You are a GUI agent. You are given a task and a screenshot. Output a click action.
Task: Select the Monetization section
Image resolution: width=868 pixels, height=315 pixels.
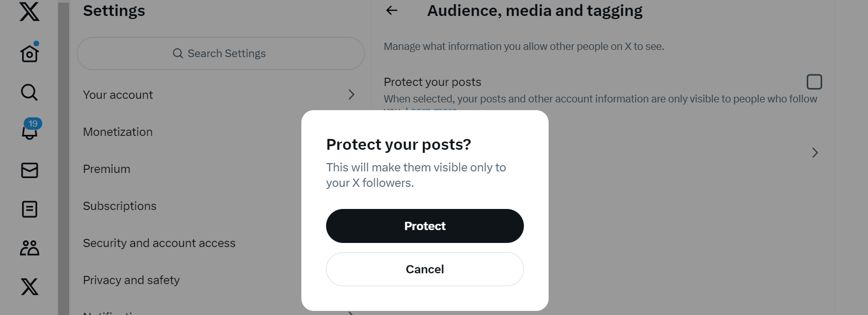(x=117, y=132)
